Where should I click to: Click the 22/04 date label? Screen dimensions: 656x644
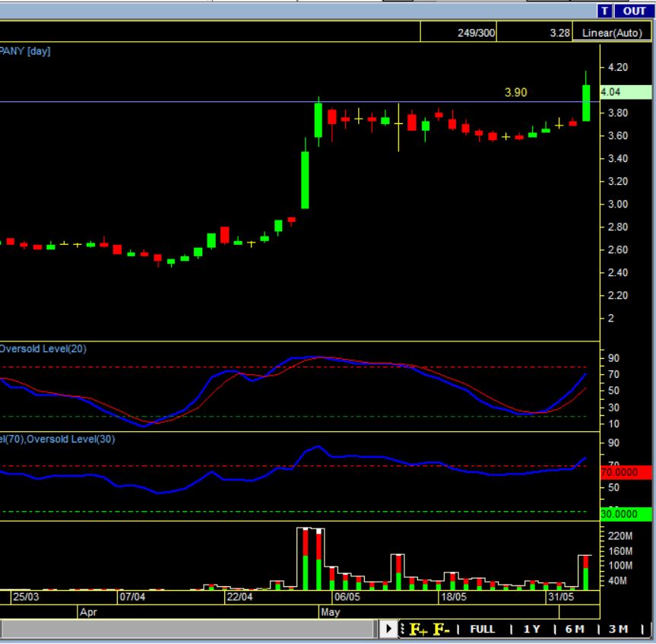[x=239, y=597]
